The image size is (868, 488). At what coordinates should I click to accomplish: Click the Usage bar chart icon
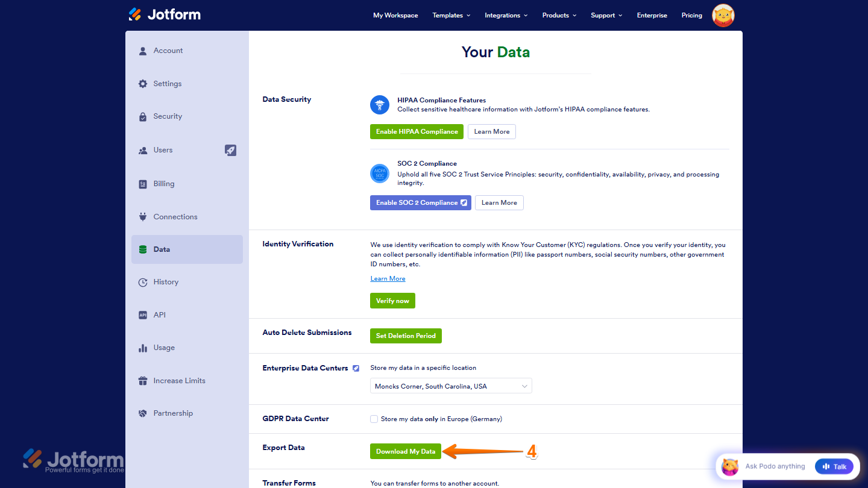pyautogui.click(x=143, y=348)
